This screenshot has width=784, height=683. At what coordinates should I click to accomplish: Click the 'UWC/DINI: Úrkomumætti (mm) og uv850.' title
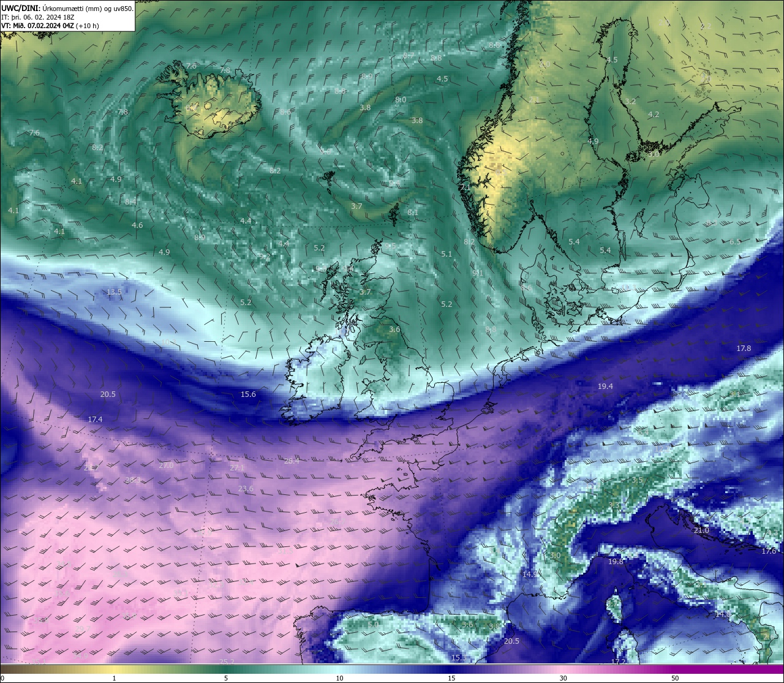click(67, 9)
